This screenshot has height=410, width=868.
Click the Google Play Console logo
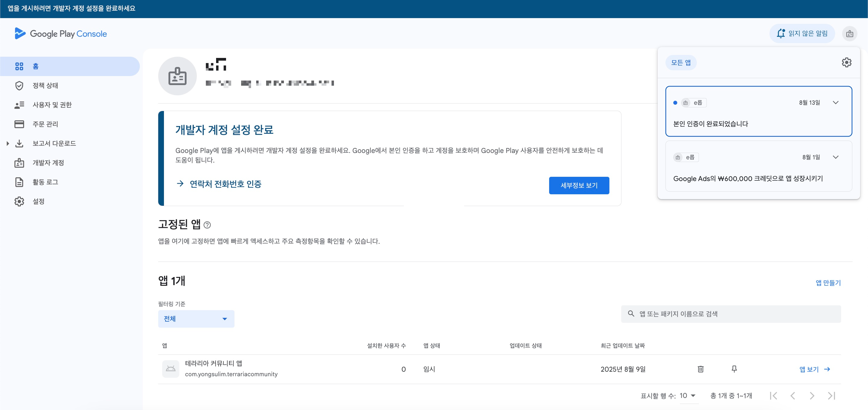click(61, 34)
